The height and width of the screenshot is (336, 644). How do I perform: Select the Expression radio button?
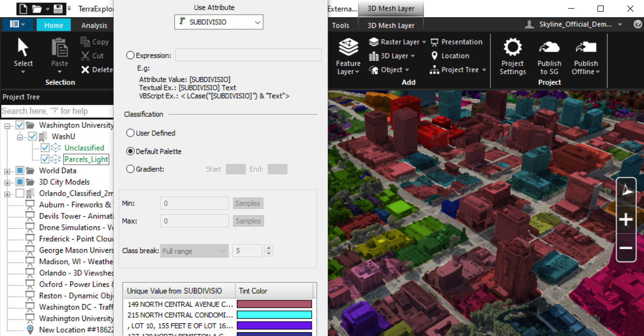point(130,55)
